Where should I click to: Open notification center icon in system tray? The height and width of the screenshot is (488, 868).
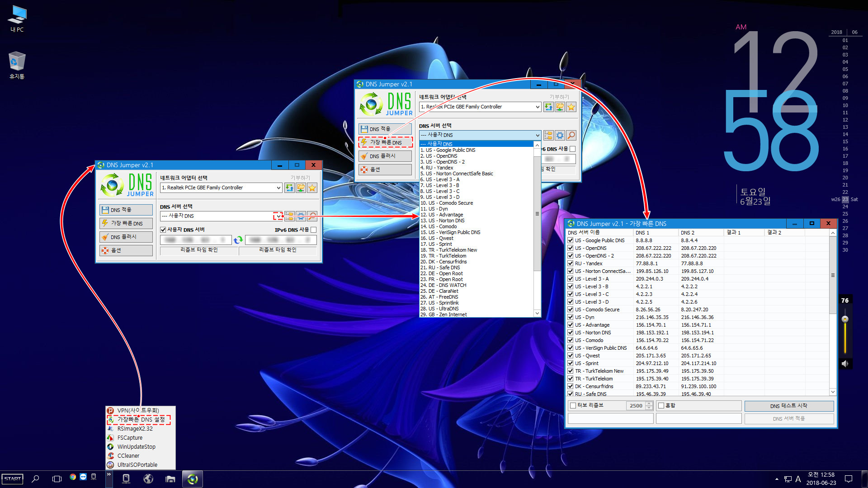tap(849, 479)
